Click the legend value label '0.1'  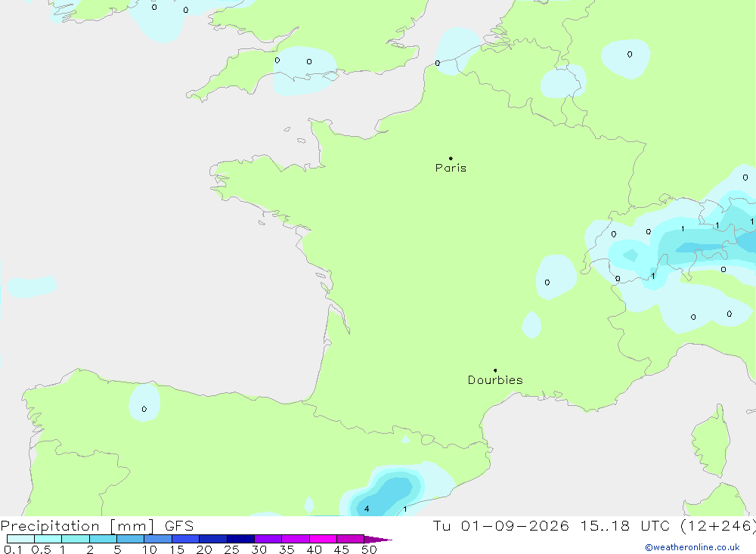13,549
